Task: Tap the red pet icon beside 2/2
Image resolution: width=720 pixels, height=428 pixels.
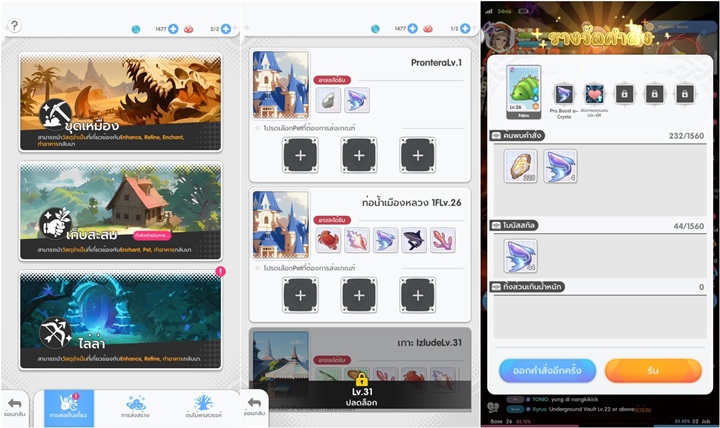Action: pyautogui.click(x=188, y=29)
